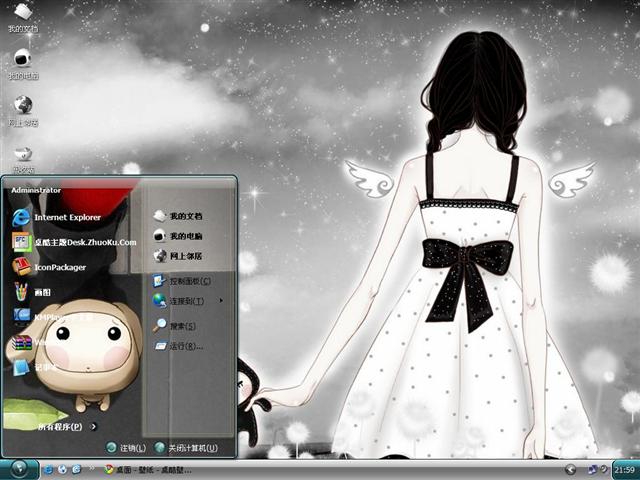Click the globe icon in quick launch
This screenshot has height=480, width=640.
pyautogui.click(x=62, y=470)
